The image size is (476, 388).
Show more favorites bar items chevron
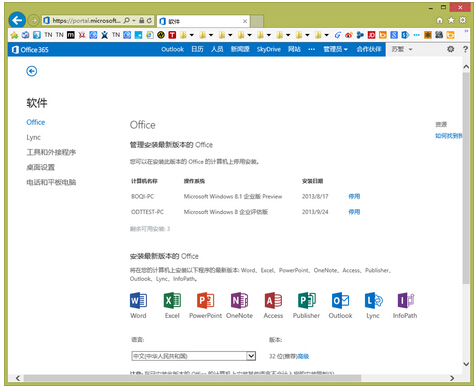tap(466, 31)
